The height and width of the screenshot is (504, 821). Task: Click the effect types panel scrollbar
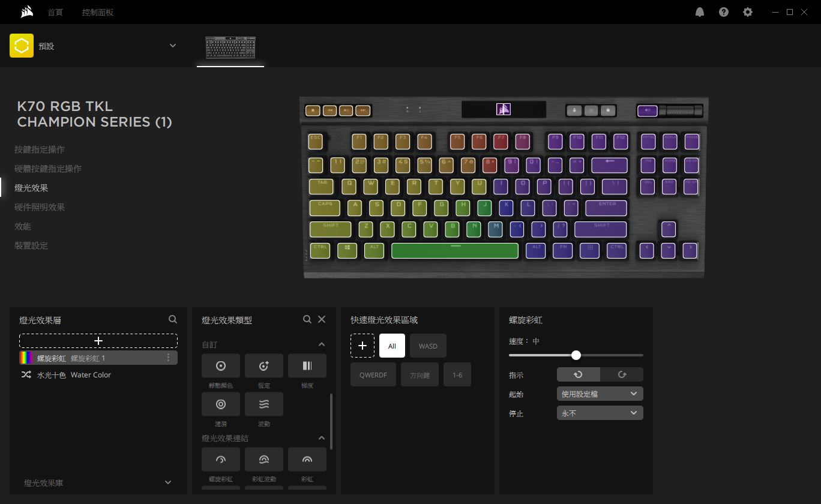pos(331,421)
